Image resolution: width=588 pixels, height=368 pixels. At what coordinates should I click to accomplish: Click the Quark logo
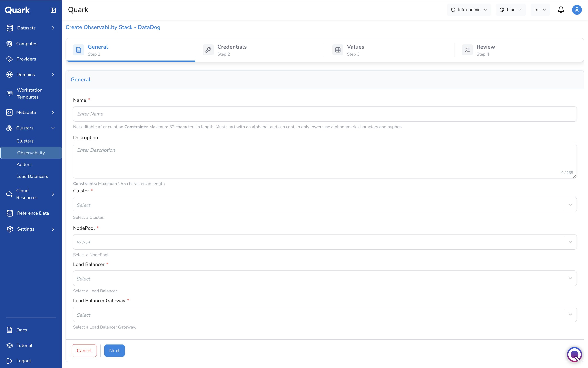click(17, 10)
